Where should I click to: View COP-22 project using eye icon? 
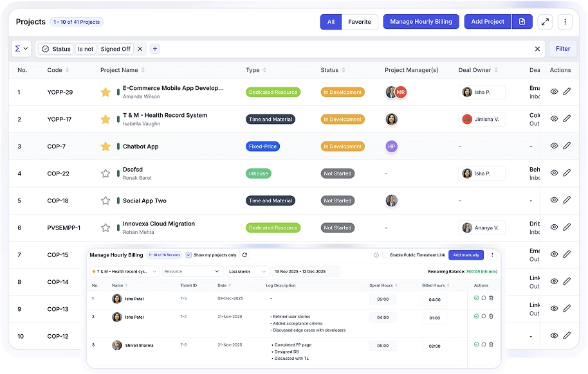click(554, 174)
